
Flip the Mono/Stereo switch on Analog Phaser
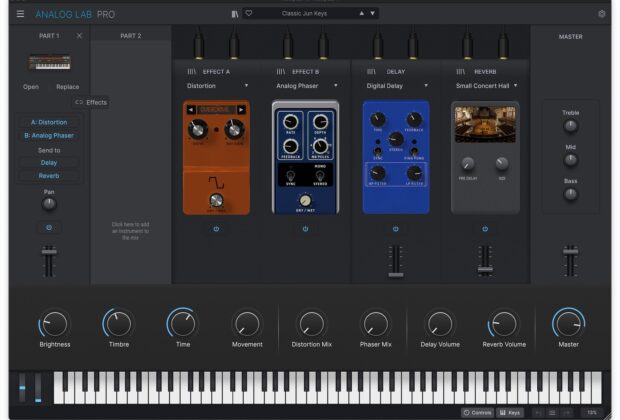(x=320, y=175)
